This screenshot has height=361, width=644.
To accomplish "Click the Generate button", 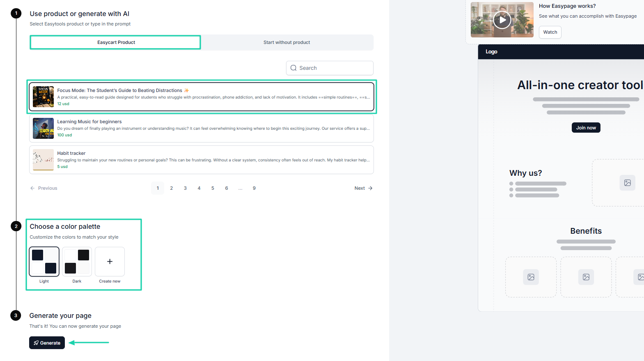I will pyautogui.click(x=47, y=343).
